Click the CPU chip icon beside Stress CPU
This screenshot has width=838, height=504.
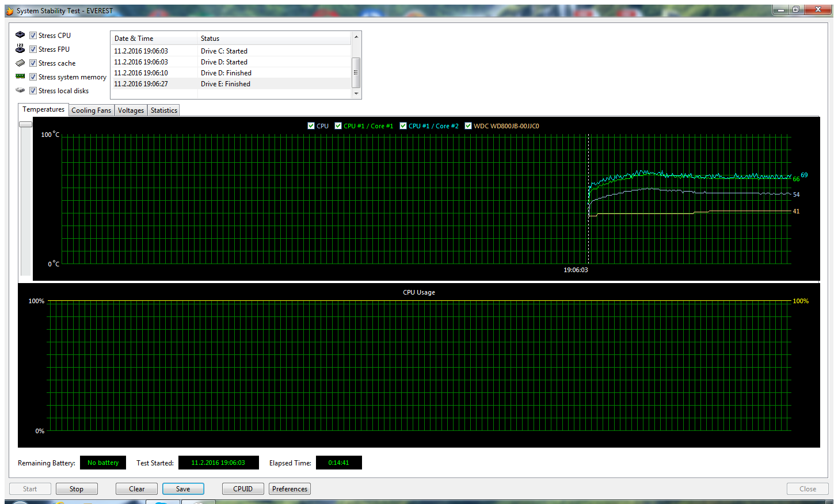(x=20, y=35)
